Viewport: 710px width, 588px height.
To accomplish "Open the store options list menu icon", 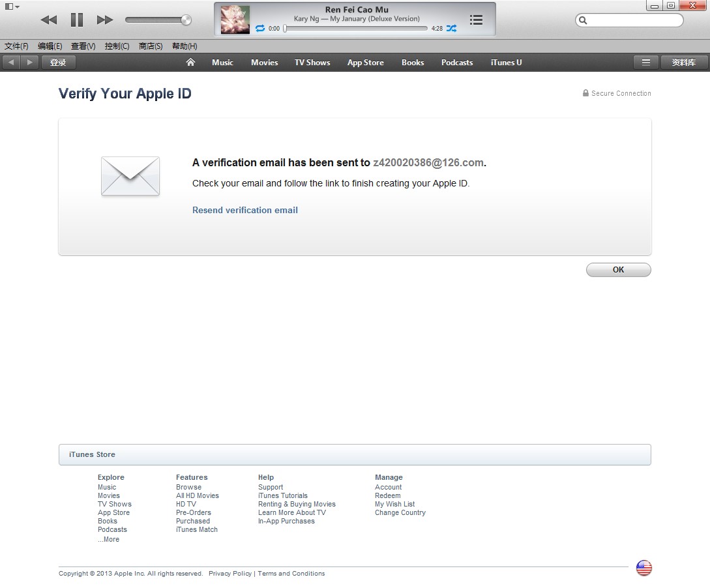I will tap(646, 63).
